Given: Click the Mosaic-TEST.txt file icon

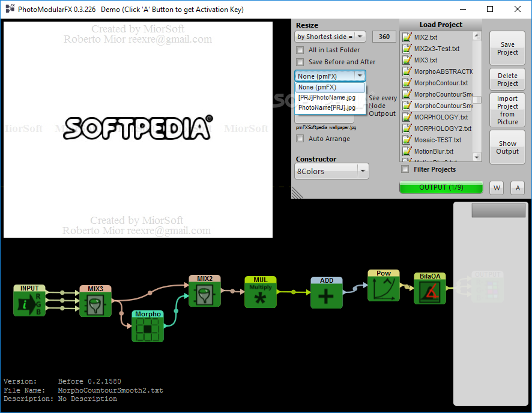Looking at the screenshot, I should click(x=407, y=140).
